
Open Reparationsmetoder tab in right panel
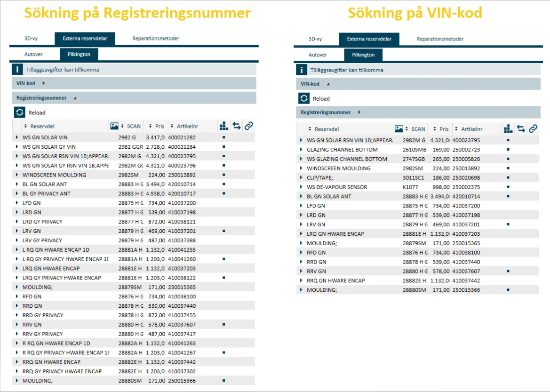pyautogui.click(x=440, y=39)
